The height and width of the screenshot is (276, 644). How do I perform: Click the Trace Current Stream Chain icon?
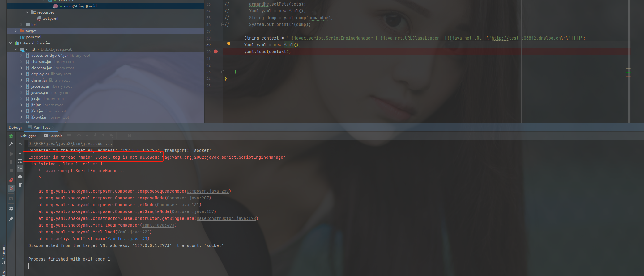pyautogui.click(x=130, y=136)
